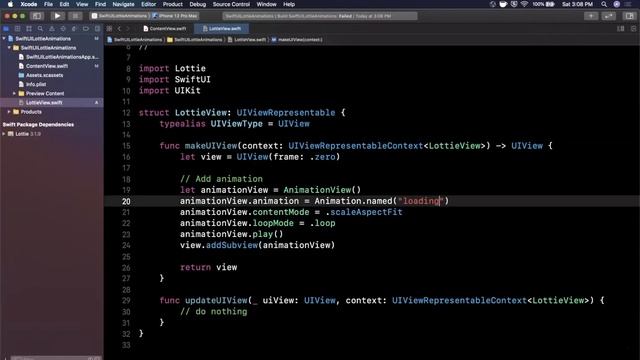
Task: Click the "loading" string on line 20
Action: [420, 201]
